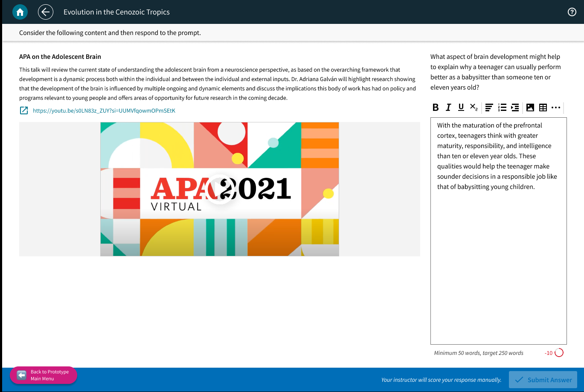Insert an image into the response
This screenshot has height=392, width=584.
[x=530, y=107]
